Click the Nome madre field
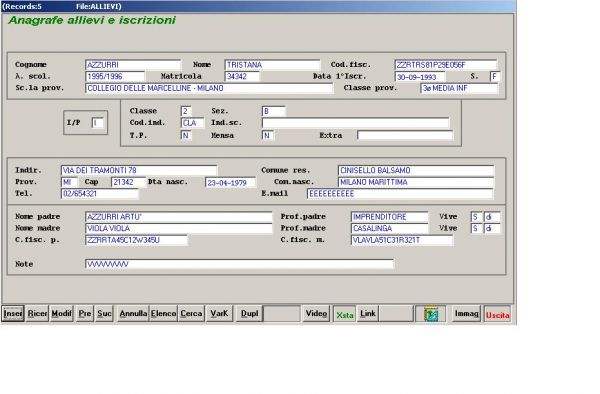This screenshot has width=600, height=394. [x=178, y=228]
